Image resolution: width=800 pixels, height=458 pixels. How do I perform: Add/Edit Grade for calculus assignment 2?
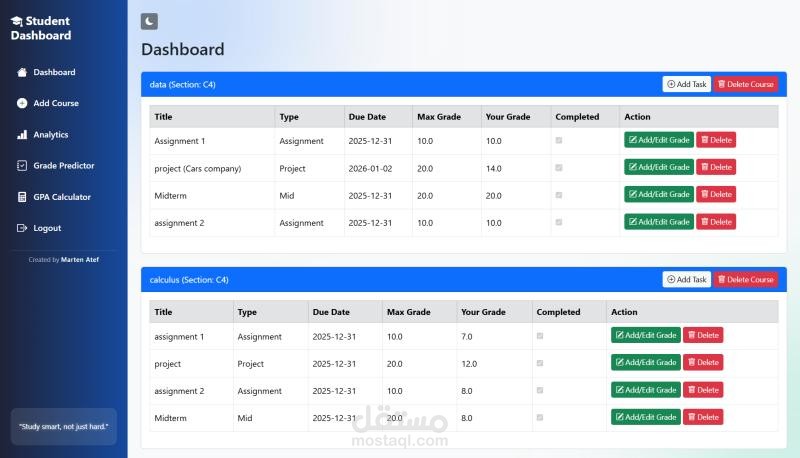pos(646,390)
